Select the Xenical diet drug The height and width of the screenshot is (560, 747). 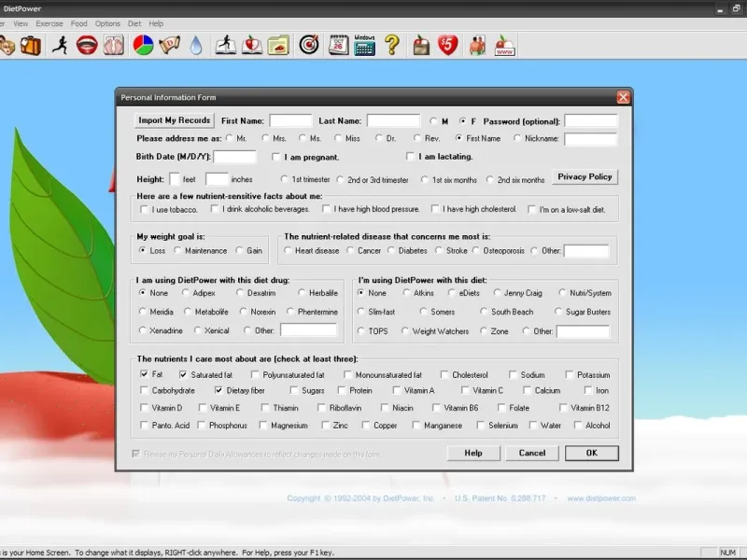(197, 330)
